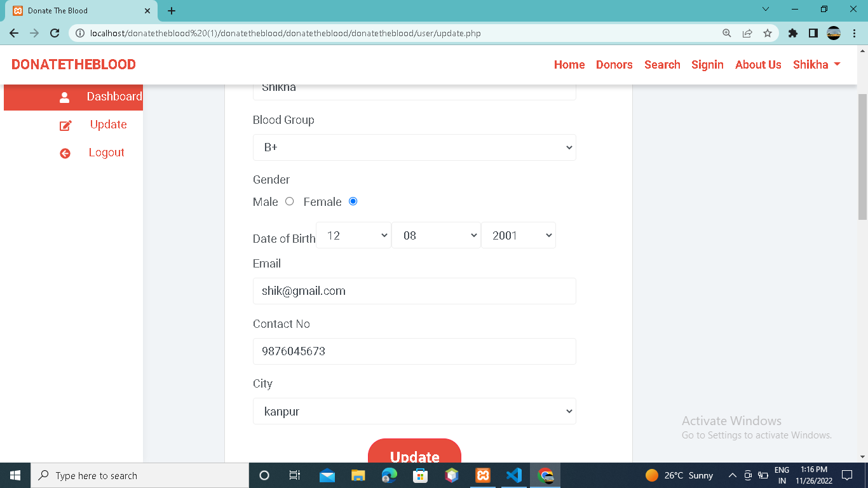Select the Male radio button
The image size is (868, 488).
click(290, 201)
